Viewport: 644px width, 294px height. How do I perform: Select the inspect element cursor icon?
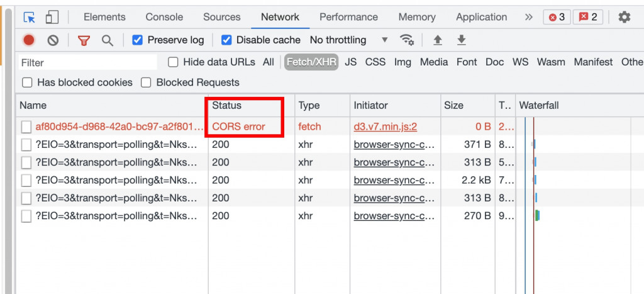29,17
